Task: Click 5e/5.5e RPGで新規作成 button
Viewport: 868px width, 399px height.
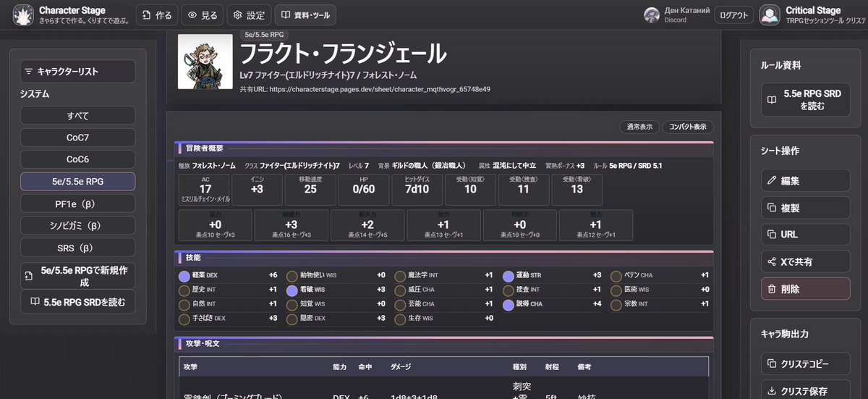Action: pos(77,276)
